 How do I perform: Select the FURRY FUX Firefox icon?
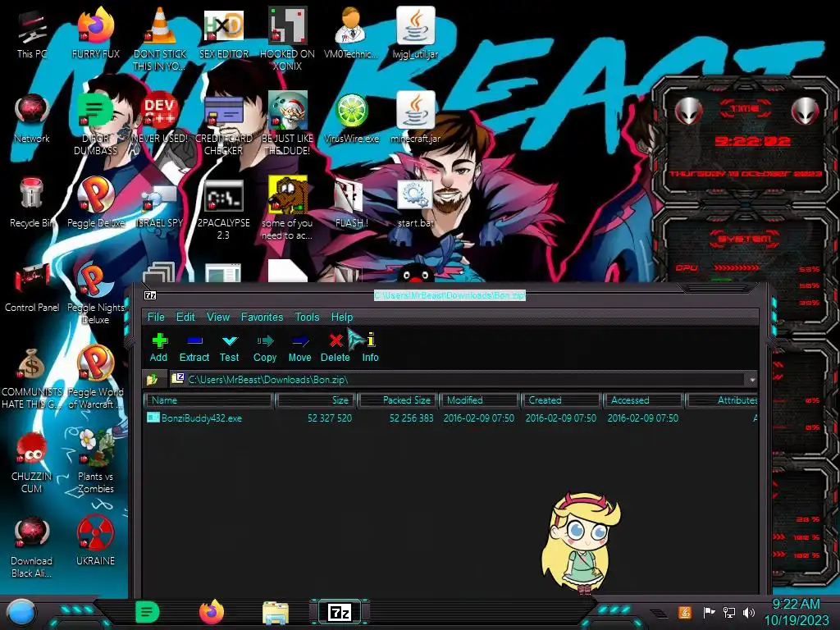tap(95, 33)
